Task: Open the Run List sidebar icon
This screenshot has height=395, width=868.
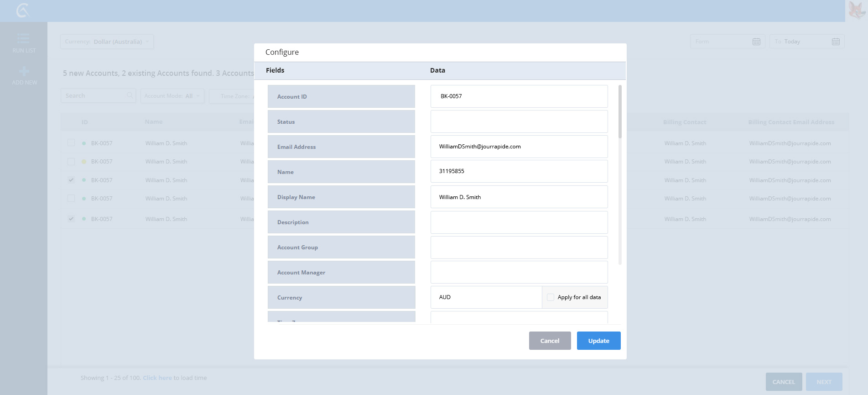Action: 24,39
